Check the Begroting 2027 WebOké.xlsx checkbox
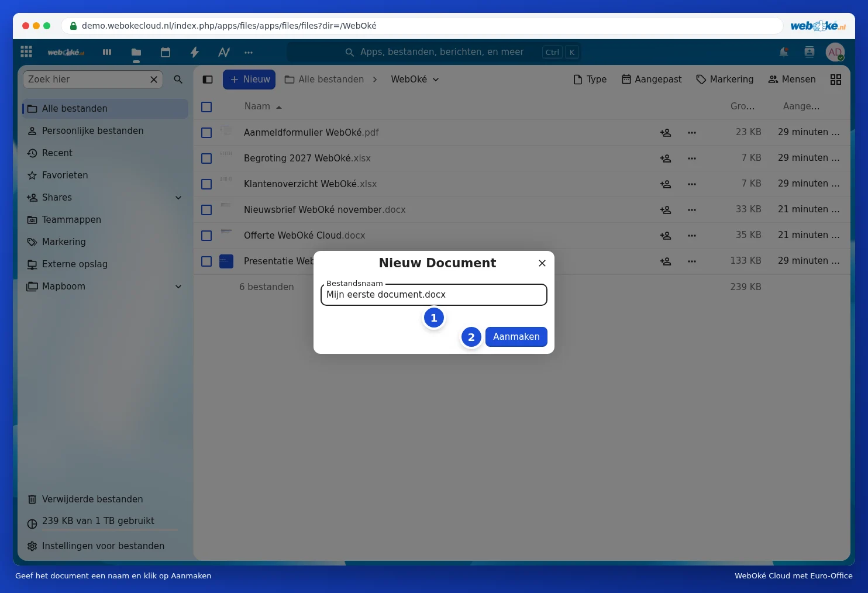This screenshot has height=593, width=868. click(206, 158)
